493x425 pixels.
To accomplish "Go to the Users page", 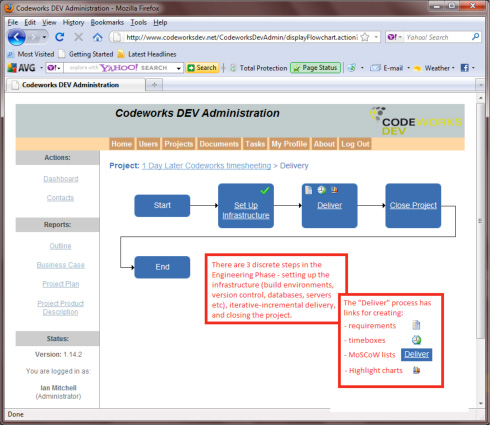I will [x=148, y=144].
